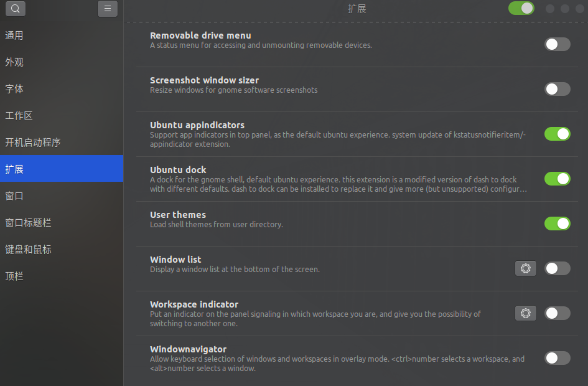Screen dimensions: 588x386
Task: Click the User themes title
Action: pos(178,215)
